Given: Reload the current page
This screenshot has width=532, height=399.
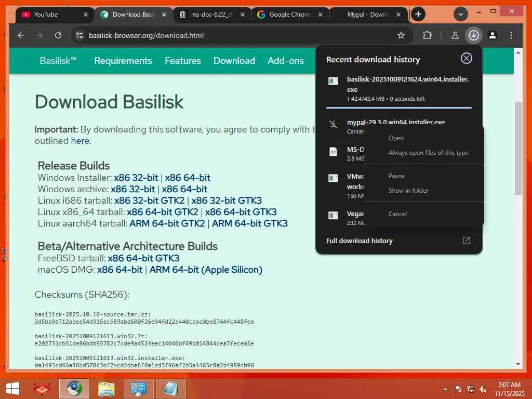Looking at the screenshot, I should tap(58, 35).
